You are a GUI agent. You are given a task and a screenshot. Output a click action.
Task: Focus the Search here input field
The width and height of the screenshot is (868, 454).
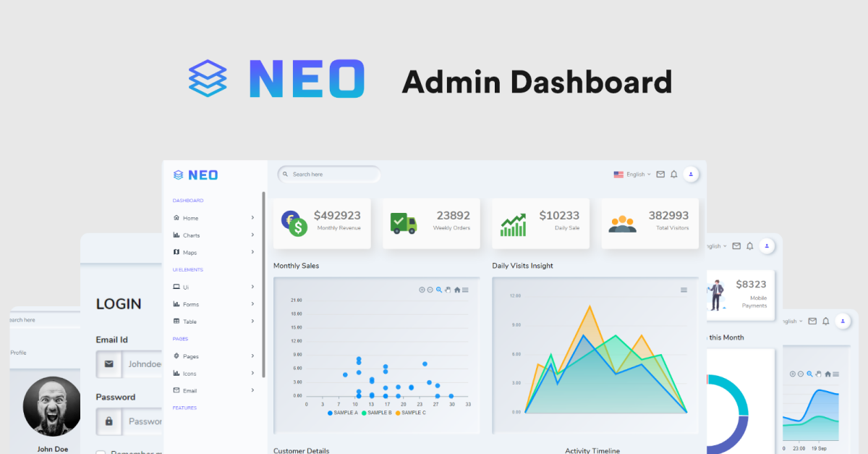329,175
